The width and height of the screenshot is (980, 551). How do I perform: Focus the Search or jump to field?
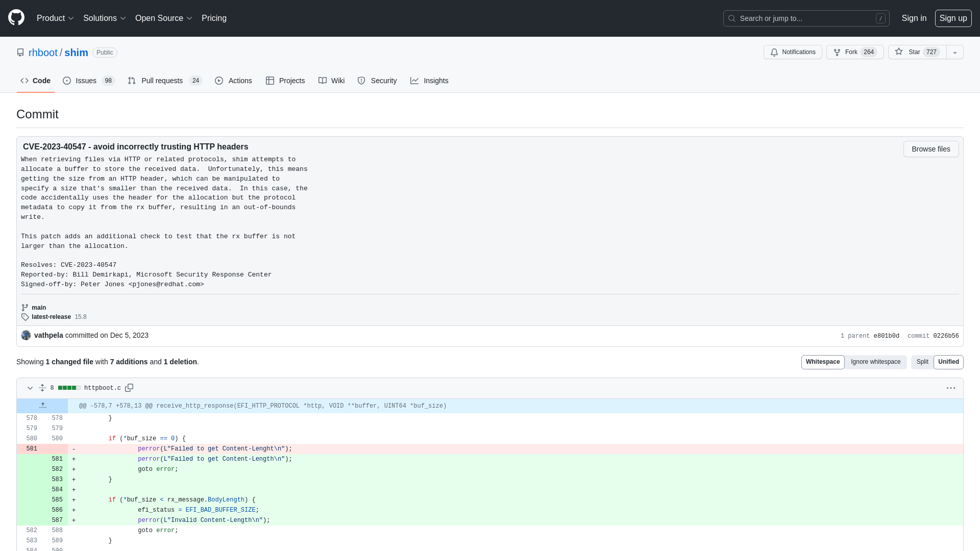[806, 18]
